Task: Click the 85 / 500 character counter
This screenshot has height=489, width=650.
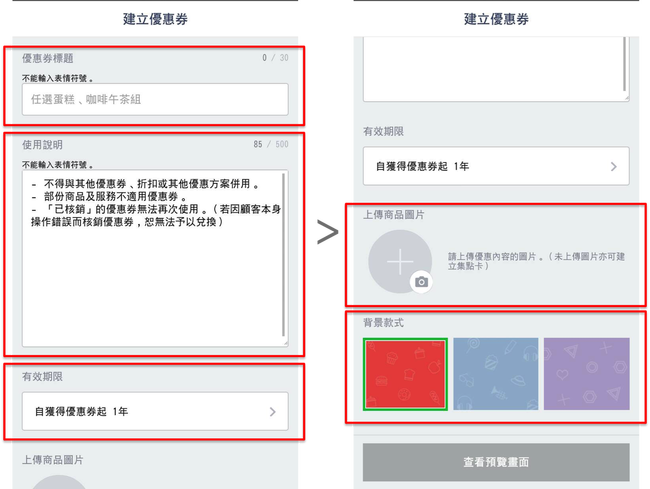Action: 271,144
